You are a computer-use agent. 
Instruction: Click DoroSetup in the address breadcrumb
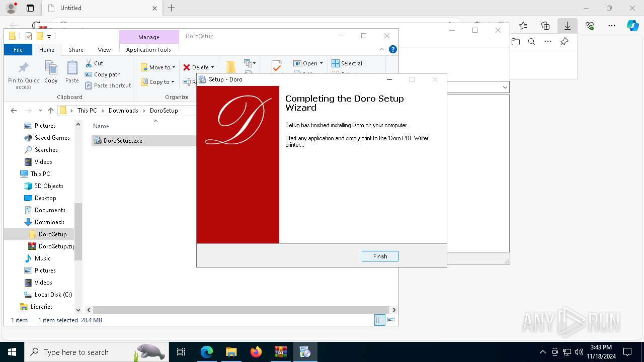point(164,111)
